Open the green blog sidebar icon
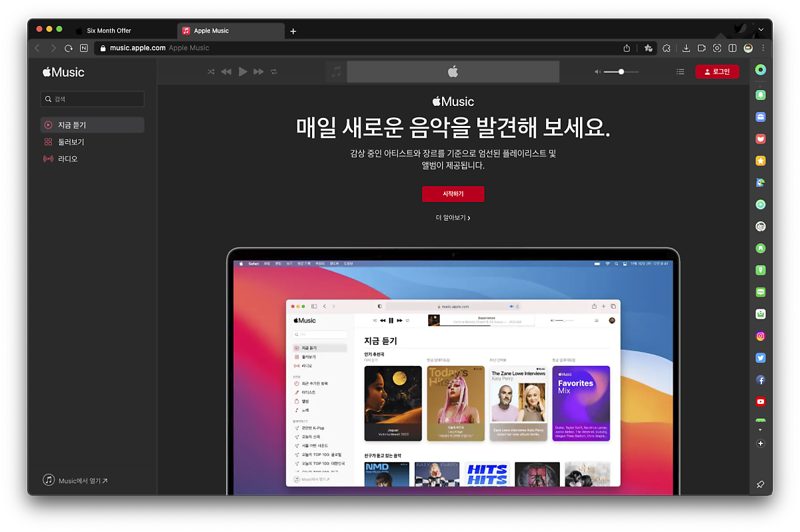 (761, 292)
